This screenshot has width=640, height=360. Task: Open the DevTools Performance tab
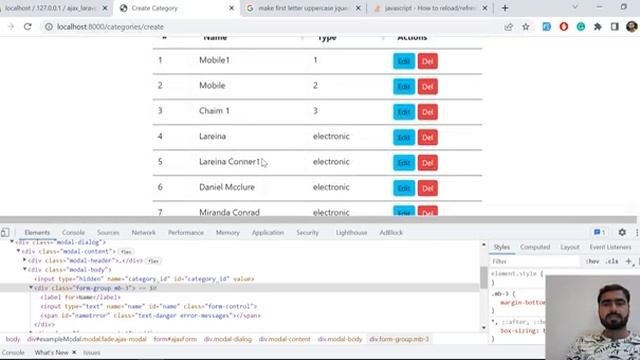(x=186, y=233)
